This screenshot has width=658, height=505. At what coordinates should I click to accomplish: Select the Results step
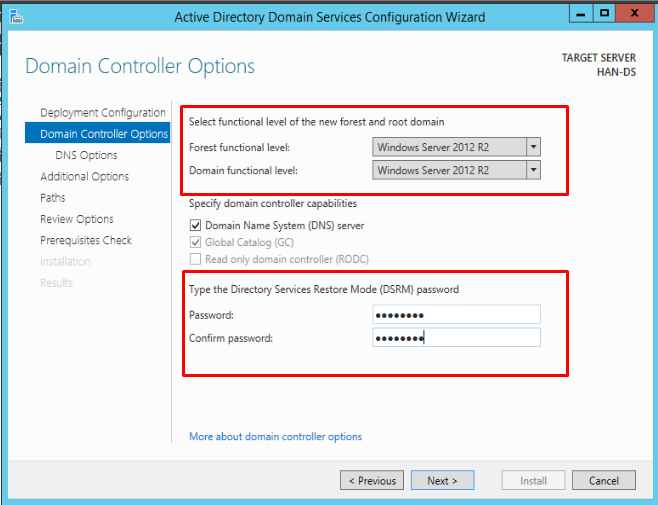pyautogui.click(x=56, y=283)
